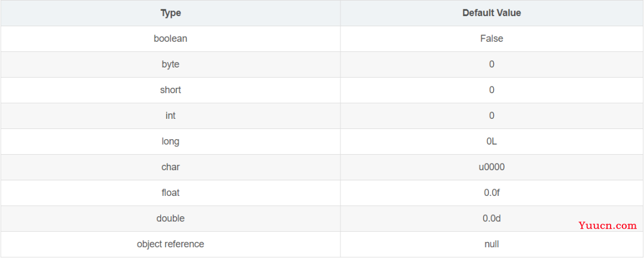Screen dimensions: 644x258
Task: Click the Default Value column header
Action: tap(491, 13)
